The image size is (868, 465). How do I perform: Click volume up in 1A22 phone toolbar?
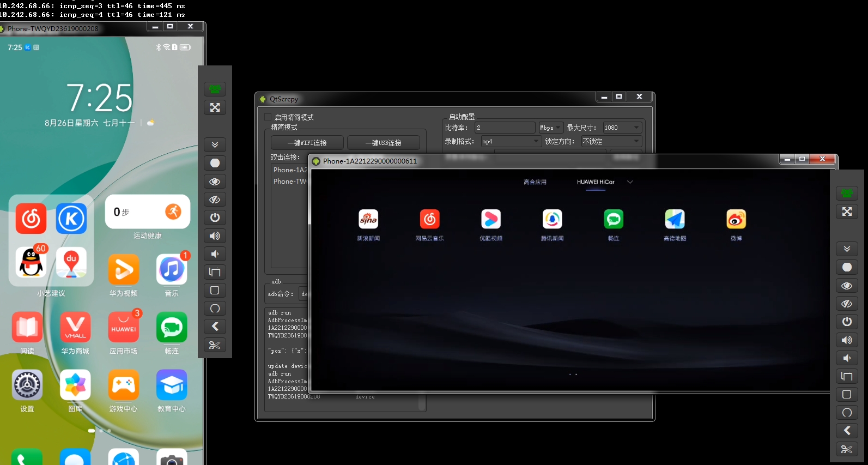(x=847, y=340)
